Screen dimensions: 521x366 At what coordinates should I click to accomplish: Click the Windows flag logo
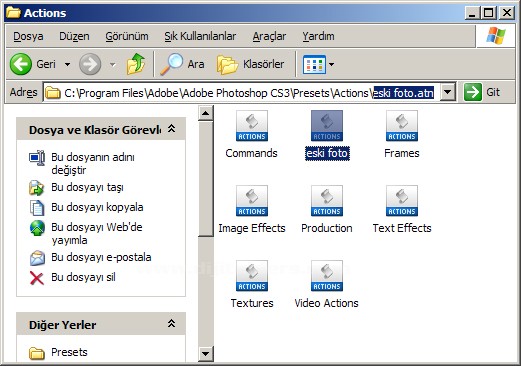coord(496,36)
